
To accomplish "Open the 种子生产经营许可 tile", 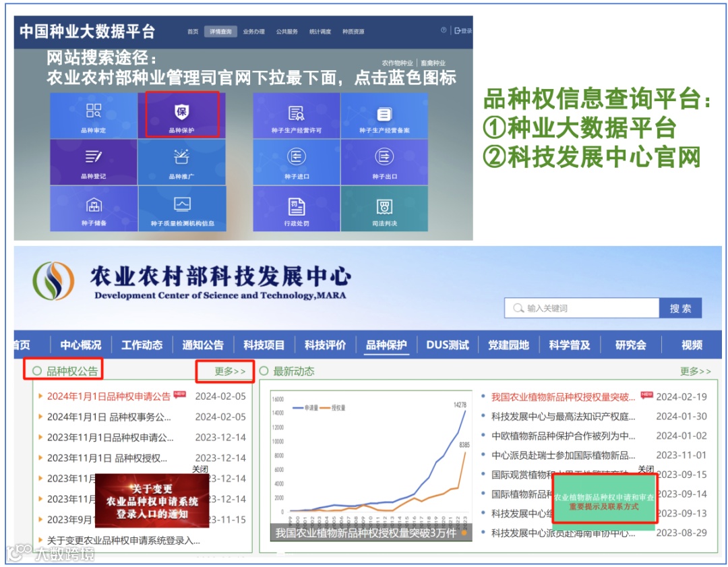I will coord(296,116).
